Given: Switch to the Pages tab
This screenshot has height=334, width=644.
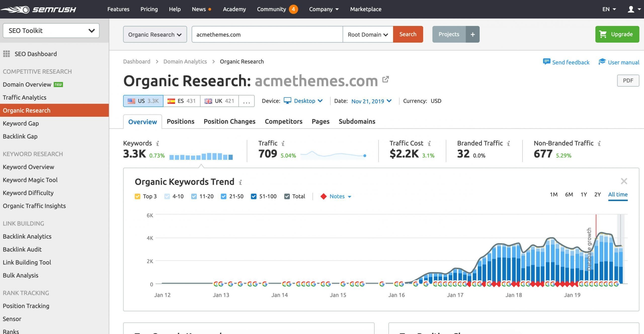Looking at the screenshot, I should pos(320,122).
